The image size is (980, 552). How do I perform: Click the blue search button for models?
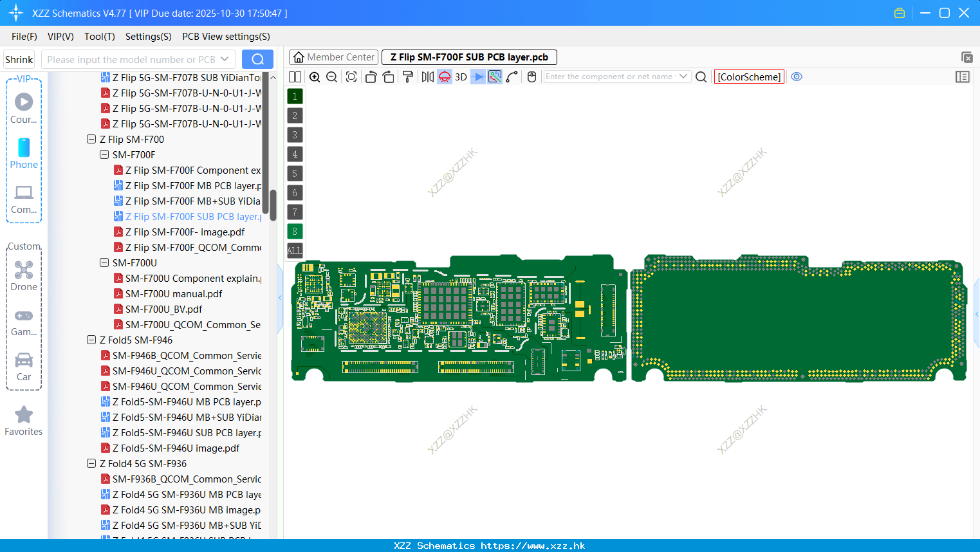click(x=257, y=59)
